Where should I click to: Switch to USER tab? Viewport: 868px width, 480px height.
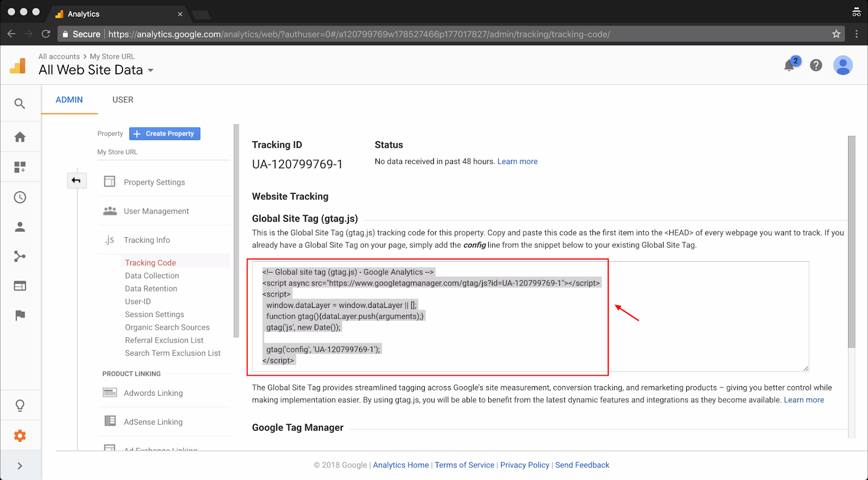pos(123,100)
